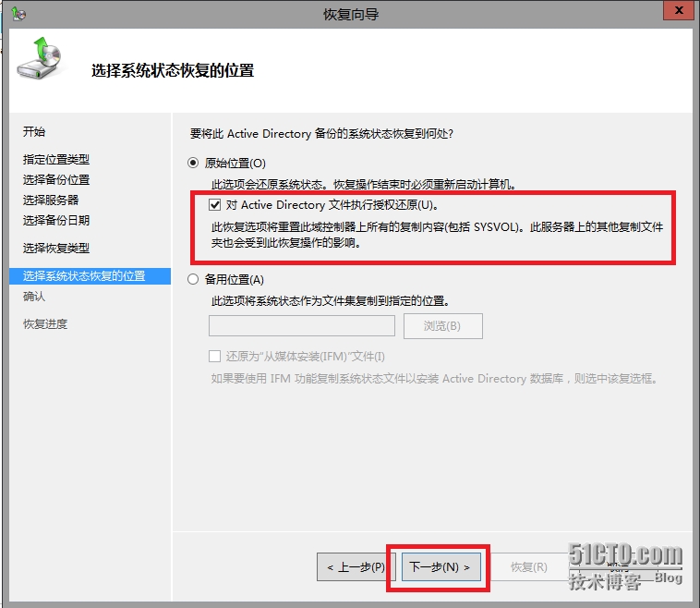The height and width of the screenshot is (608, 700).
Task: Click the 选择系统状态恢复的位置 page heading
Action: pyautogui.click(x=173, y=70)
